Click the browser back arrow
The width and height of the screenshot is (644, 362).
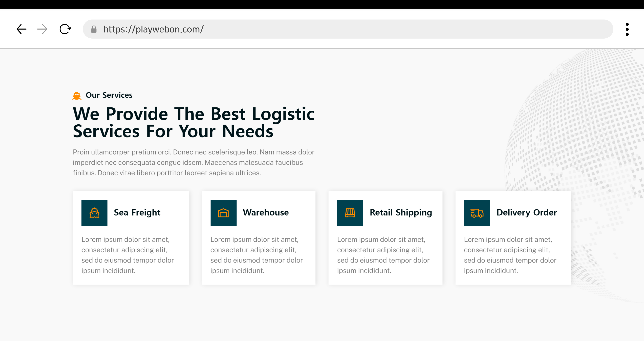(x=21, y=29)
